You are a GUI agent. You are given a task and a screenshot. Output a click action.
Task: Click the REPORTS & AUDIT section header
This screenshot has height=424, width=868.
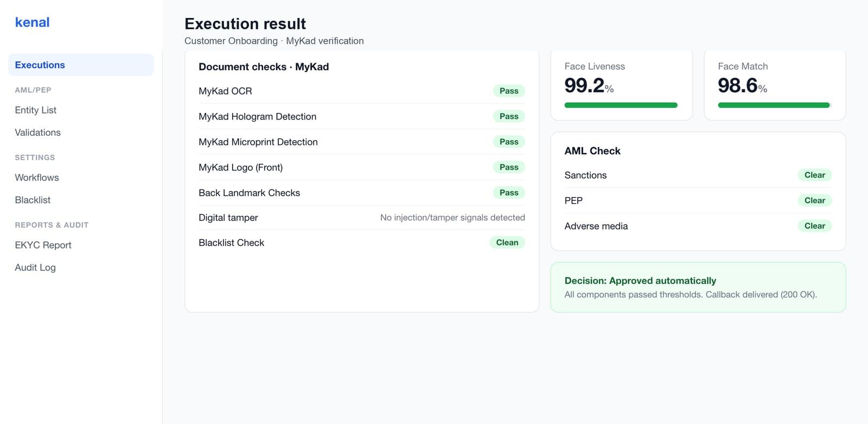point(52,225)
